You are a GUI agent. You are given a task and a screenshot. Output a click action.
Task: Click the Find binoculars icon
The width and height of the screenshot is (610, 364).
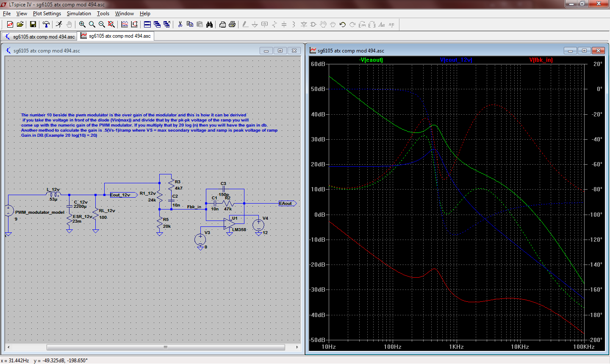pos(209,25)
